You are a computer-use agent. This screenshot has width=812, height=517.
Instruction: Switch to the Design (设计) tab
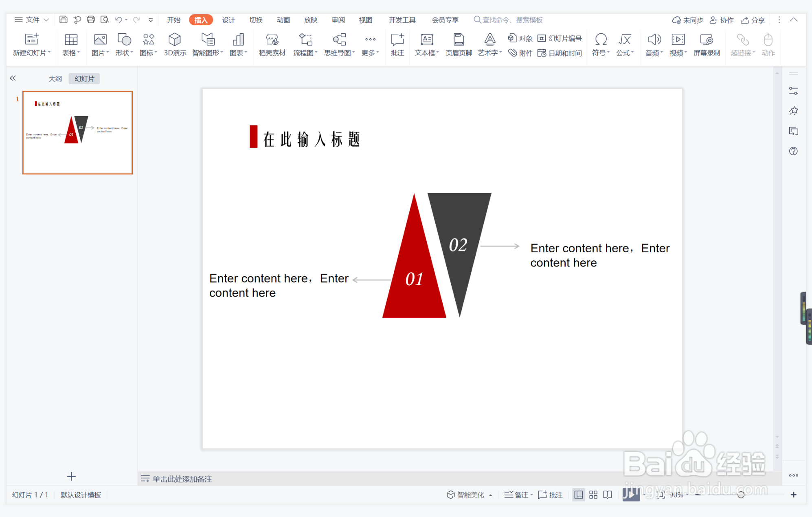[x=228, y=20]
